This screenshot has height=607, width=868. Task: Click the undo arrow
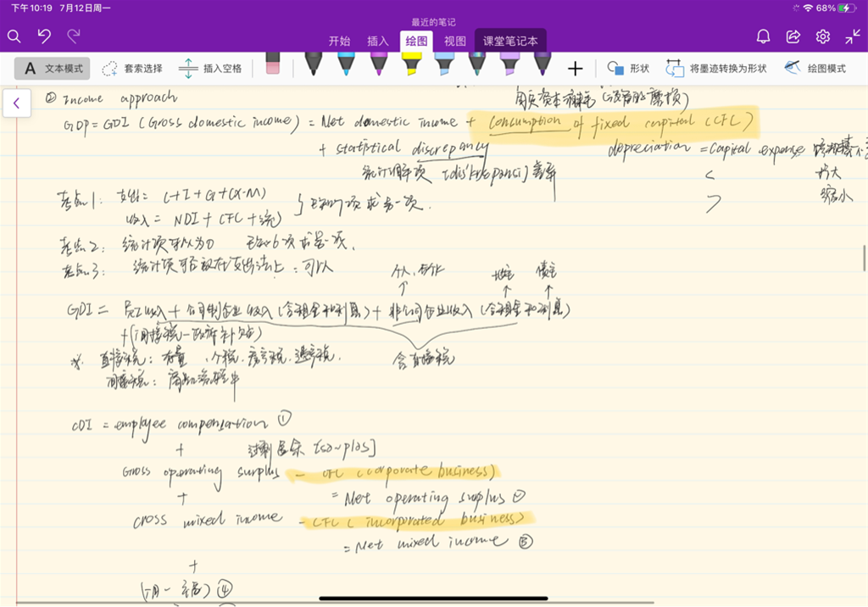click(x=44, y=36)
